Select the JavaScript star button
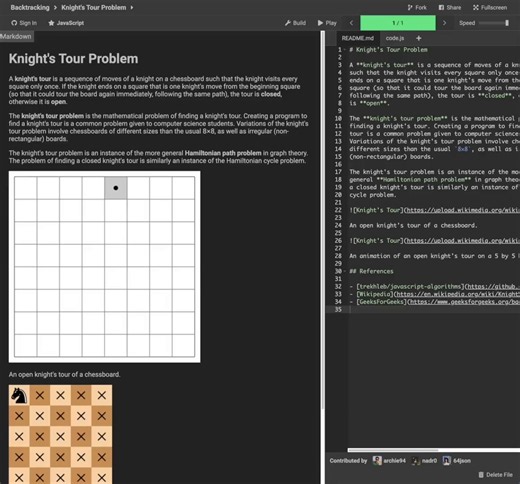520x484 pixels. click(66, 23)
